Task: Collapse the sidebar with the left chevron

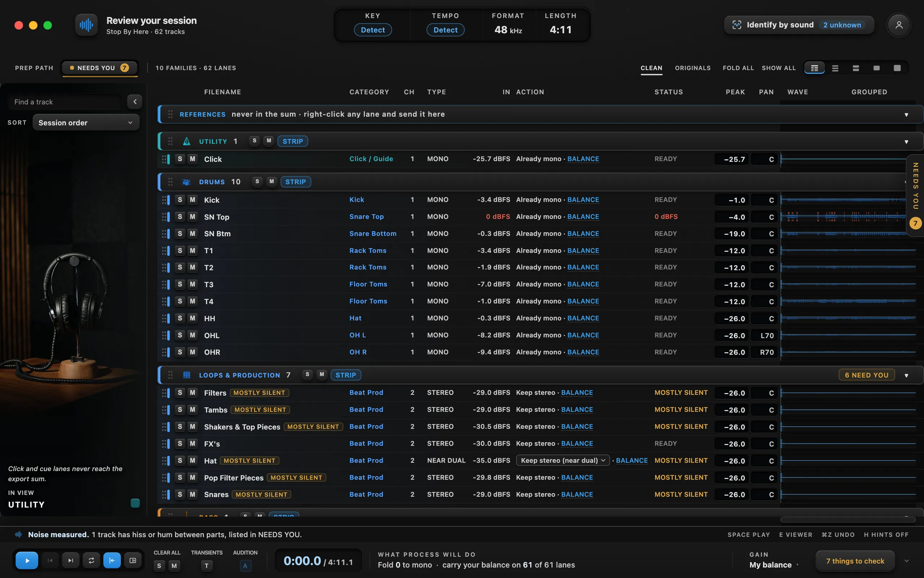Action: click(135, 102)
